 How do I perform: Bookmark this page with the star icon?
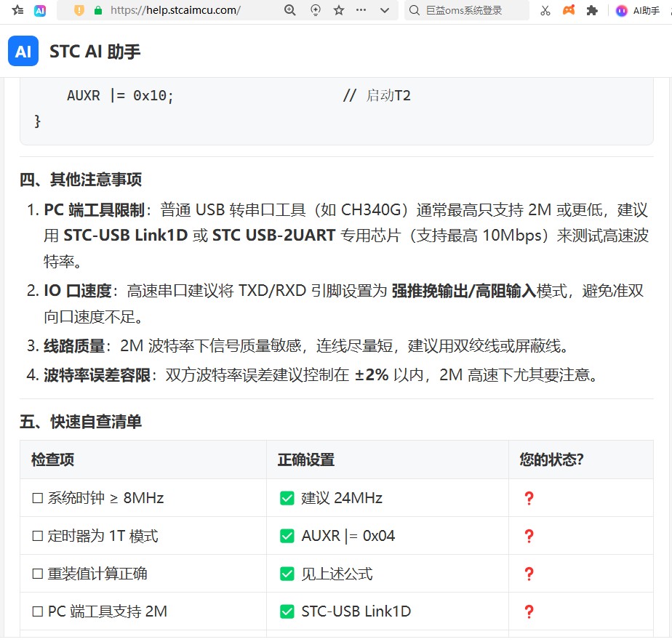click(x=339, y=10)
